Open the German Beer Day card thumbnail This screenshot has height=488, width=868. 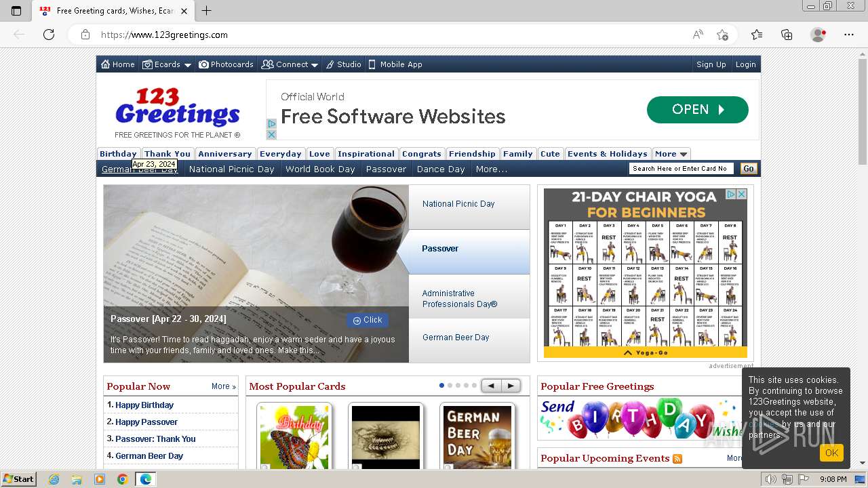click(x=477, y=436)
